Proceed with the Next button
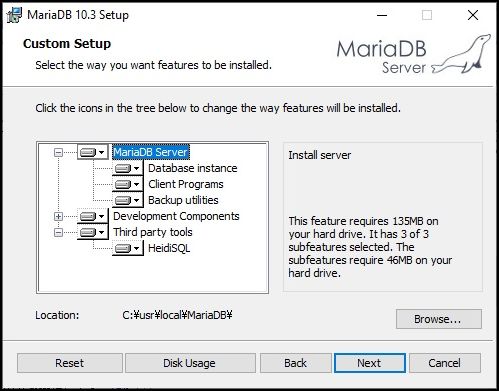The width and height of the screenshot is (499, 391). tap(370, 363)
